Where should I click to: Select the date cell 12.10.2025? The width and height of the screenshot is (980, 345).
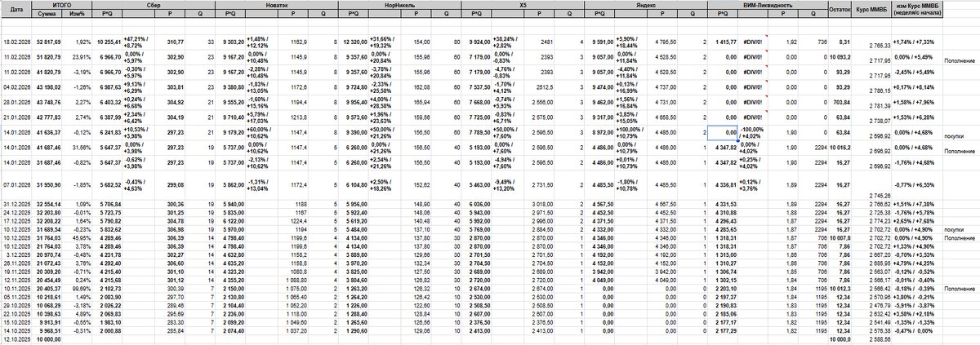coord(16,341)
